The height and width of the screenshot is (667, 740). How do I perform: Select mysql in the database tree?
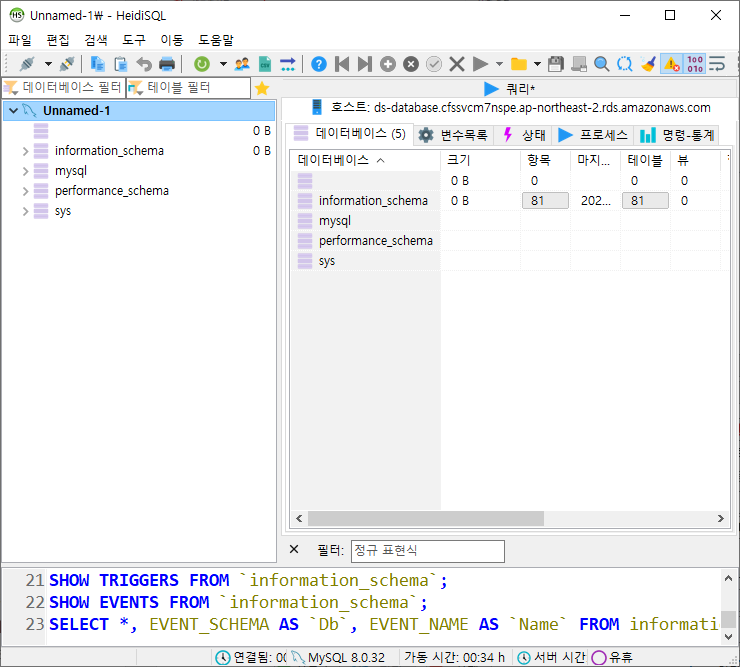(x=71, y=171)
